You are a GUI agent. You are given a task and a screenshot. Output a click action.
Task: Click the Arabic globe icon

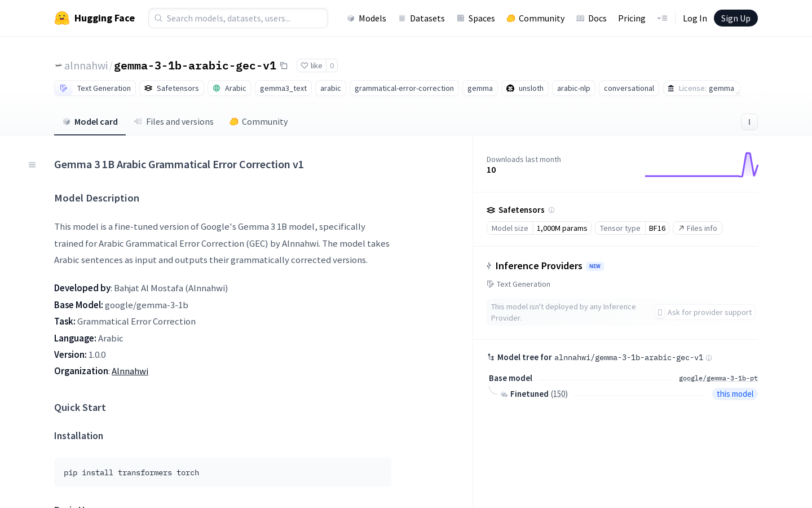pyautogui.click(x=217, y=88)
